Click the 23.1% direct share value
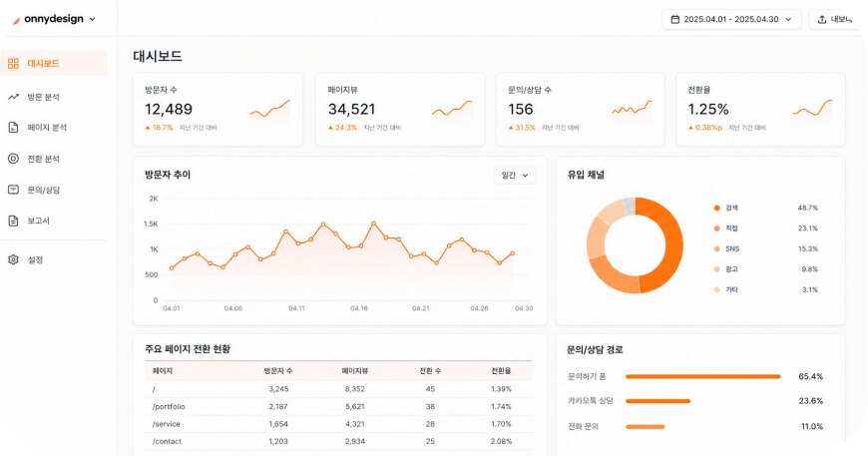 point(808,228)
